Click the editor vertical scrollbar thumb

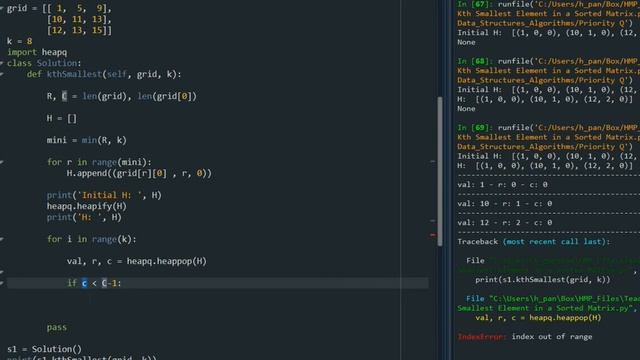tap(440, 171)
